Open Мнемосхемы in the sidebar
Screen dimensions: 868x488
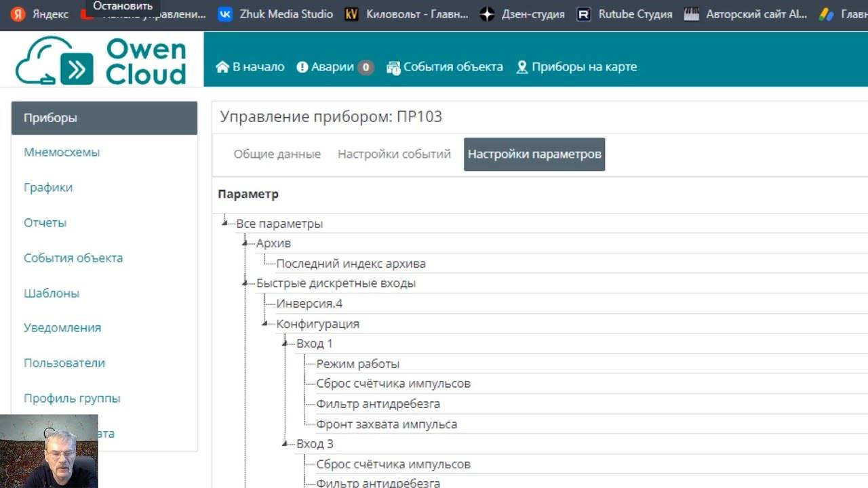(x=62, y=152)
